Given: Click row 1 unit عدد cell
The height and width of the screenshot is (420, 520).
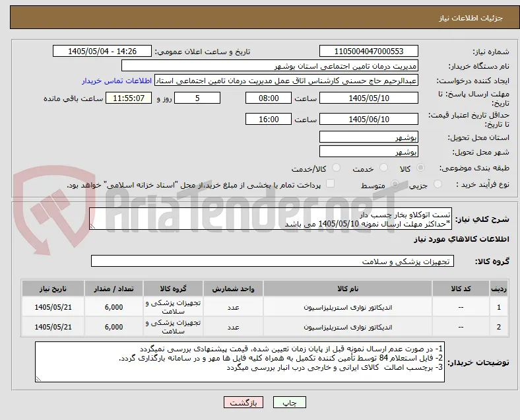Looking at the screenshot, I should pos(233,307).
